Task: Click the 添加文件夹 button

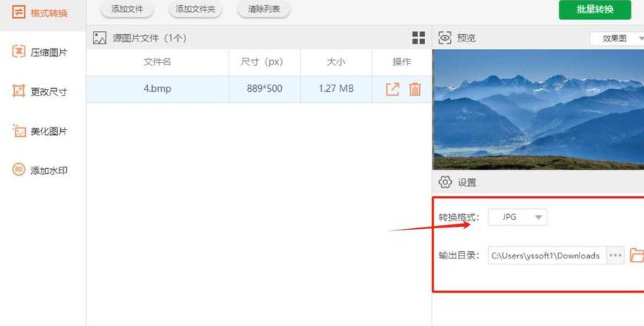Action: tap(196, 9)
